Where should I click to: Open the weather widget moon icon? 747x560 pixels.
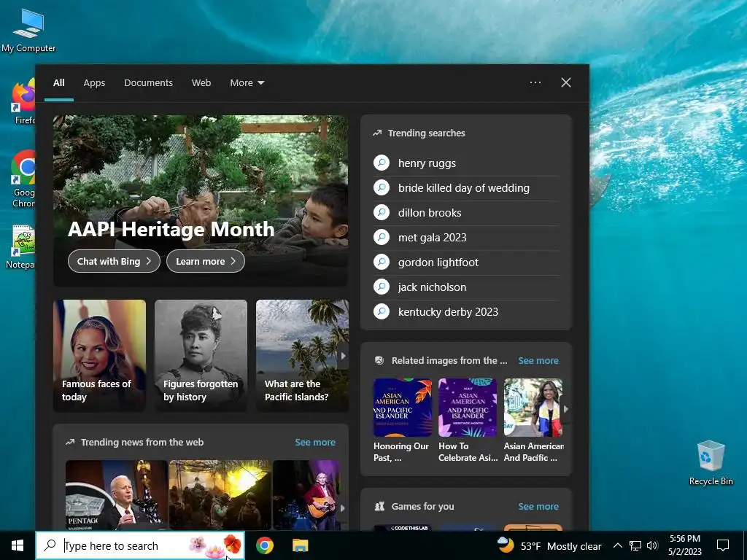506,545
